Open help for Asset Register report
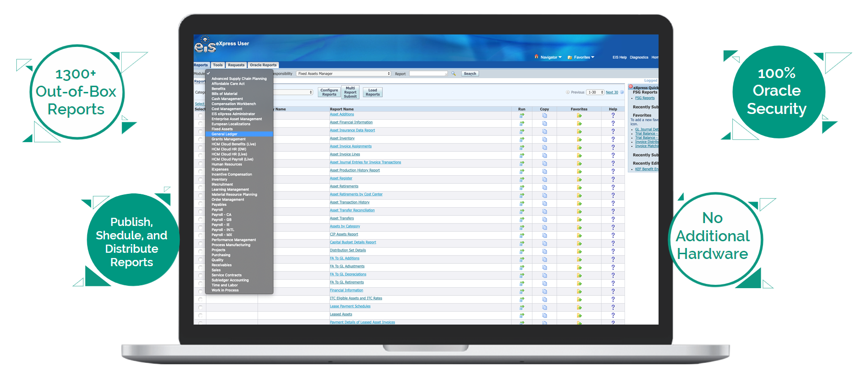 click(613, 180)
